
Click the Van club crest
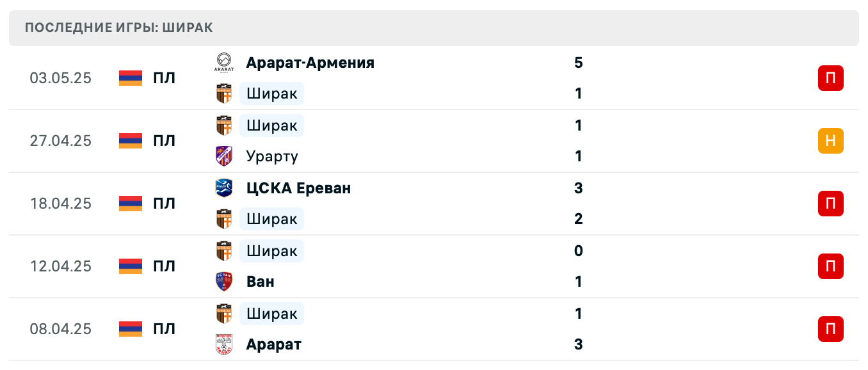click(223, 282)
